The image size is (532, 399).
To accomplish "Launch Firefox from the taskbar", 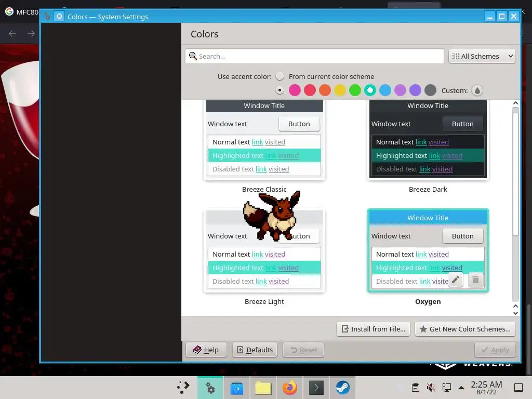I will (x=290, y=388).
